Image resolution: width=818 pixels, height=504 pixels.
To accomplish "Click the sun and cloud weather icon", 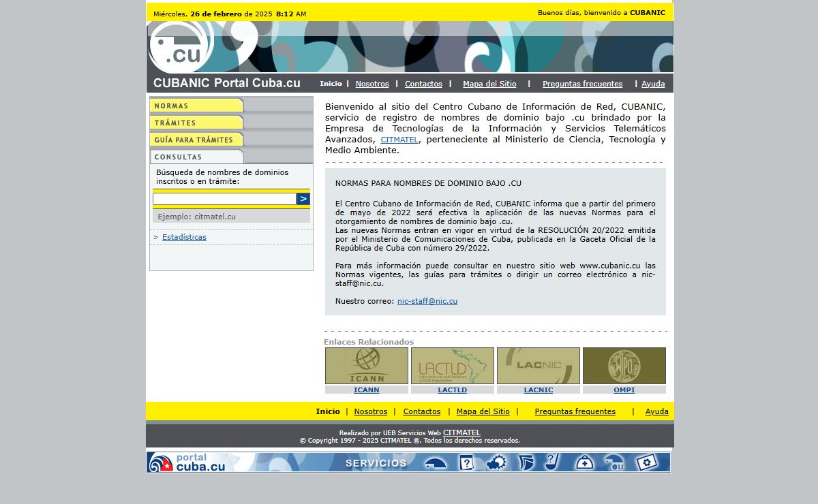I will click(x=496, y=463).
